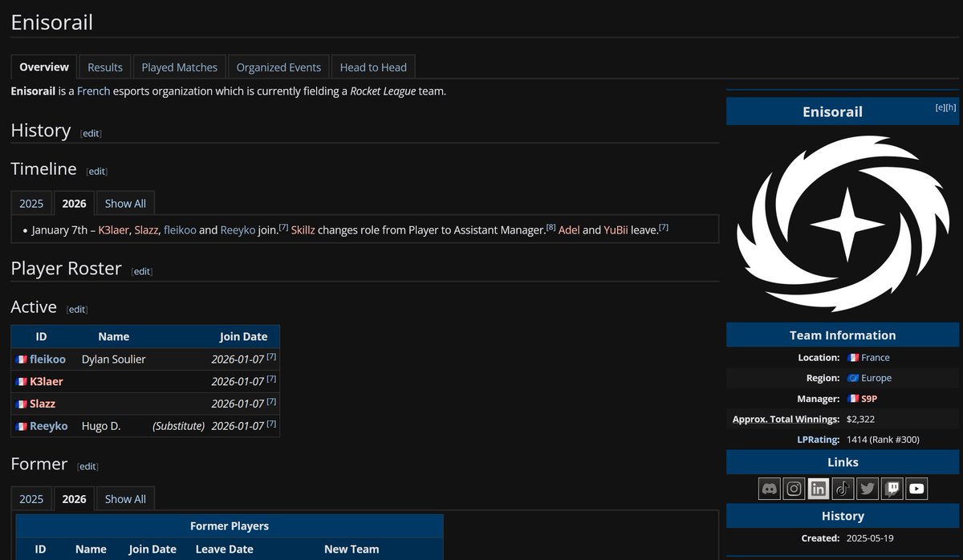This screenshot has width=963, height=560.
Task: Click infobox [h] help link
Action: coord(951,108)
